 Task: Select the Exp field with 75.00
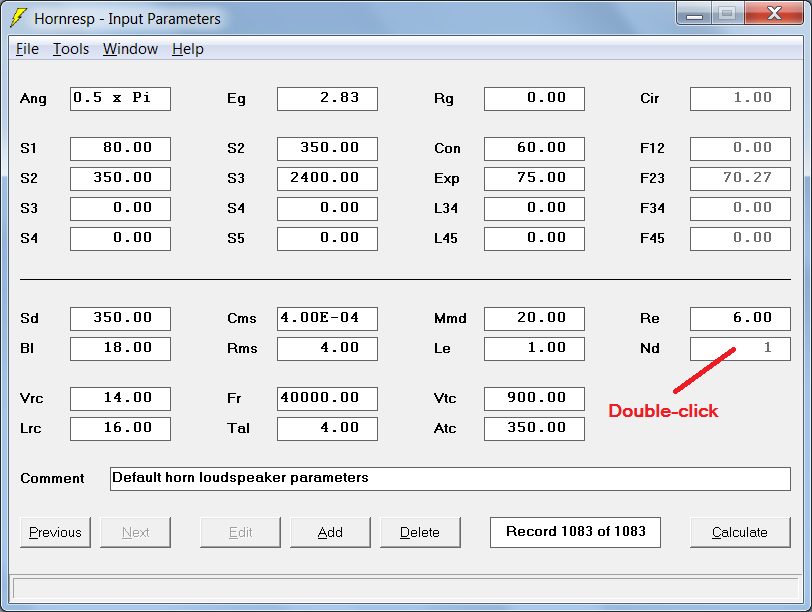[534, 179]
